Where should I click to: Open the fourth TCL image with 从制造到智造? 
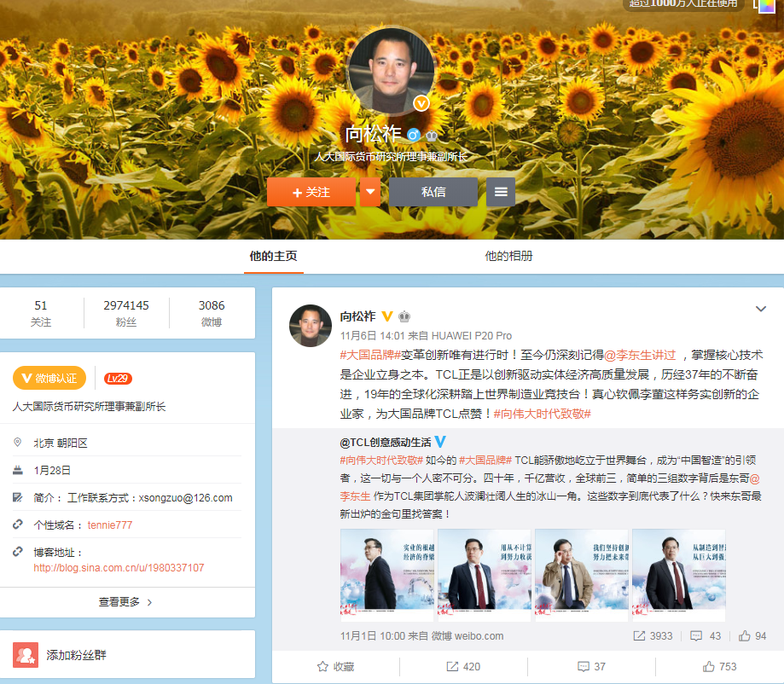tap(679, 575)
